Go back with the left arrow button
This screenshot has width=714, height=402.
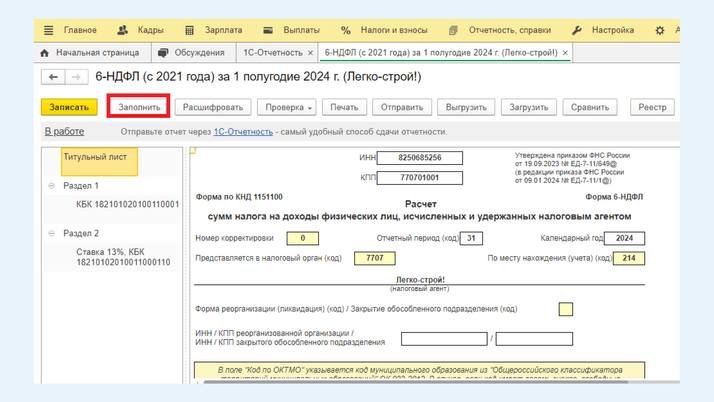pyautogui.click(x=53, y=77)
